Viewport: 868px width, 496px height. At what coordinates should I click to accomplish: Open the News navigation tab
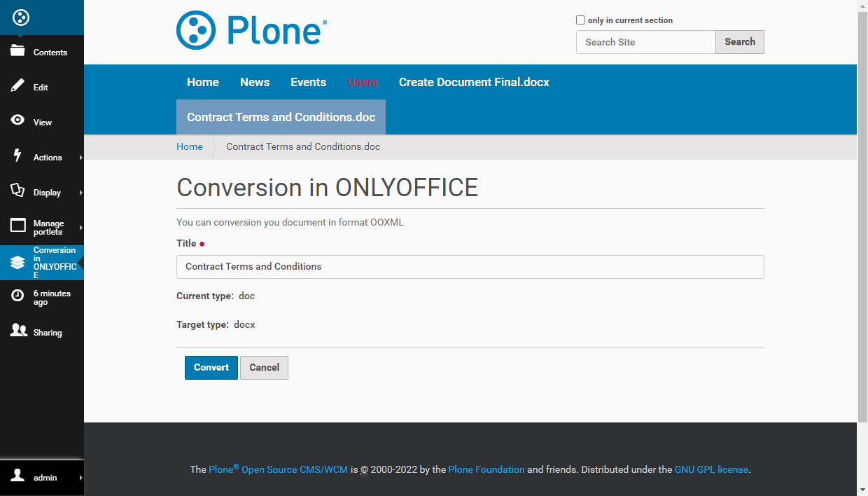click(255, 82)
